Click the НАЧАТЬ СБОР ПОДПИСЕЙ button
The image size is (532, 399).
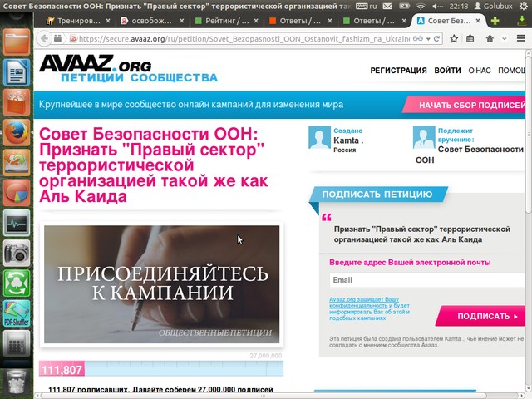pos(465,105)
